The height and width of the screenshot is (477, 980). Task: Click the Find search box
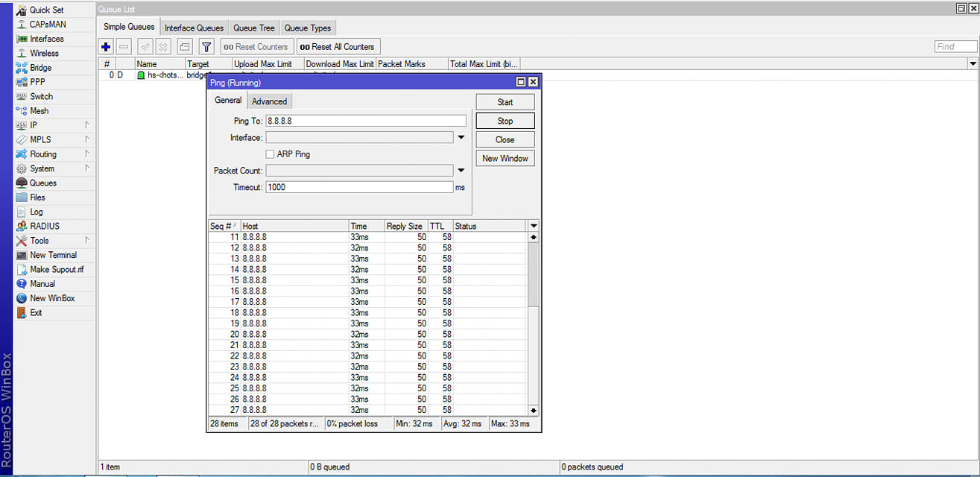point(955,46)
